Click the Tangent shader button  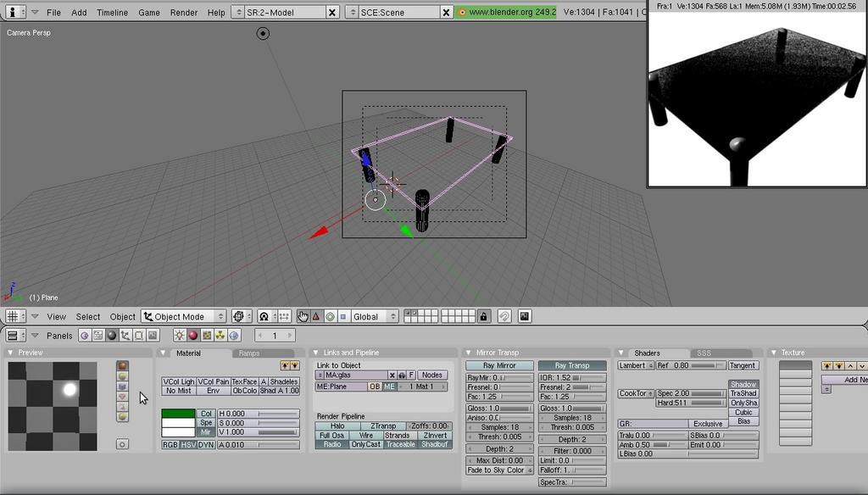coord(743,365)
